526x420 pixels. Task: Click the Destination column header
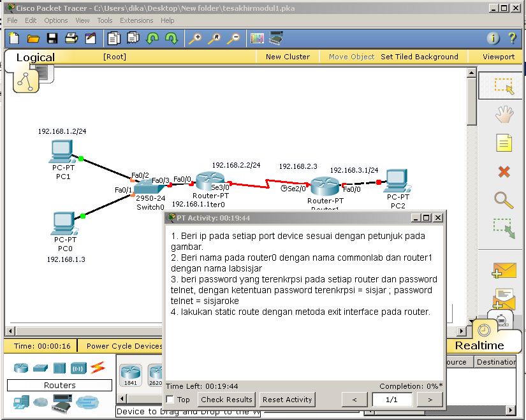[x=495, y=362]
